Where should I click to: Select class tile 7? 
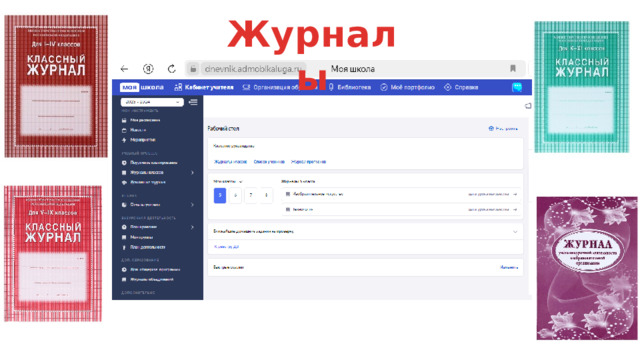pos(251,196)
